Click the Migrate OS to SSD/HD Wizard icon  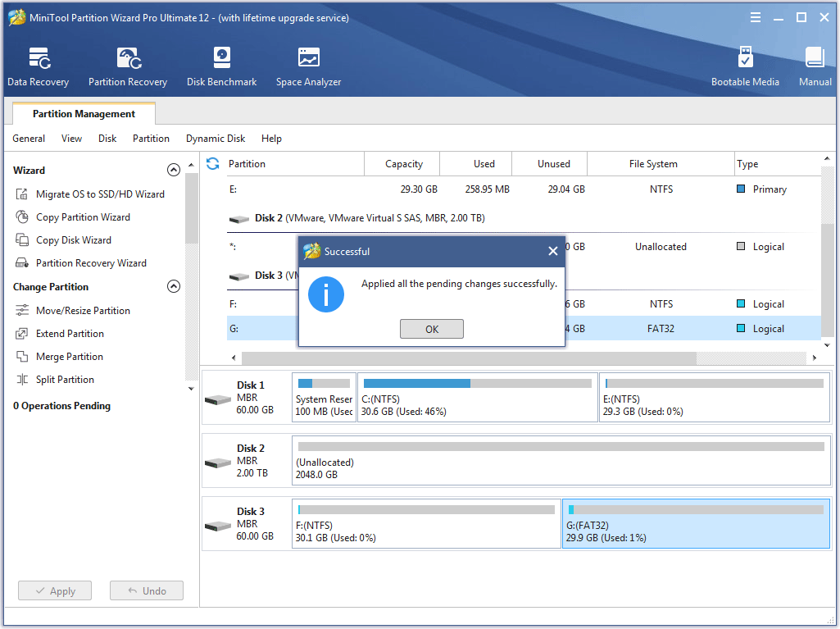tap(22, 194)
